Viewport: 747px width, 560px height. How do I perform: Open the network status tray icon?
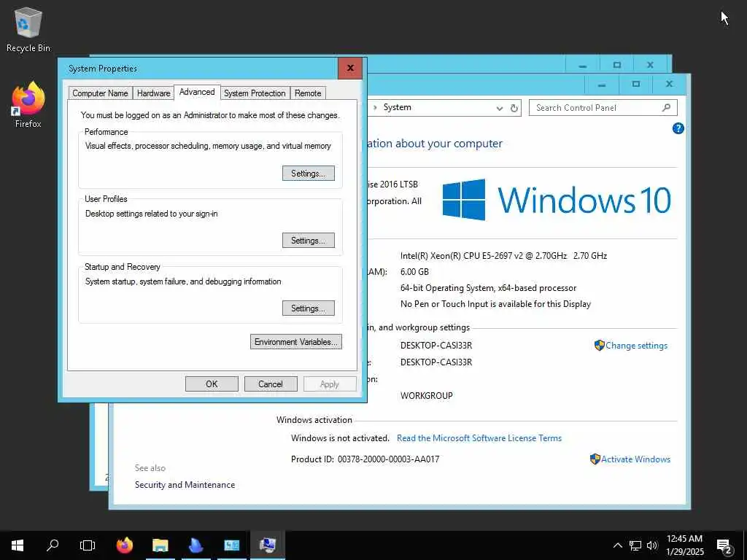pyautogui.click(x=635, y=545)
